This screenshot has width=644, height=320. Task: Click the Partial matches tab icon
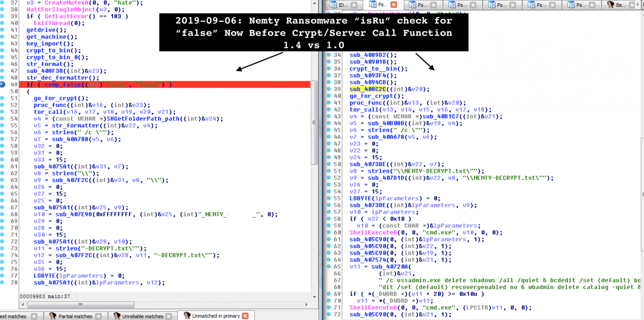pyautogui.click(x=53, y=316)
